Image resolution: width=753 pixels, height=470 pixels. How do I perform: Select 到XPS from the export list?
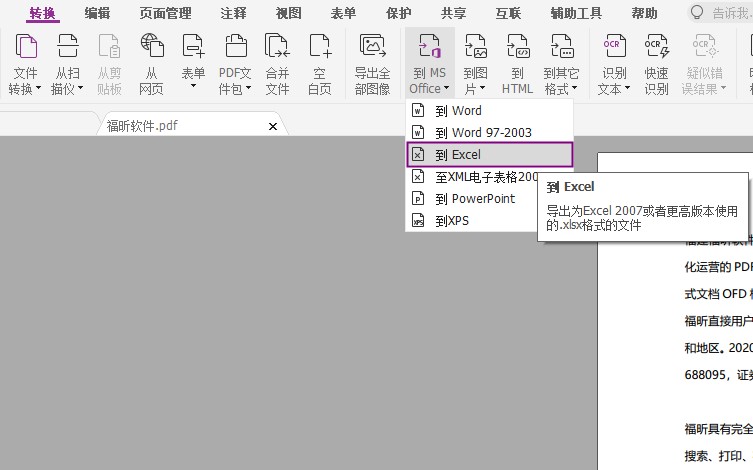[452, 221]
